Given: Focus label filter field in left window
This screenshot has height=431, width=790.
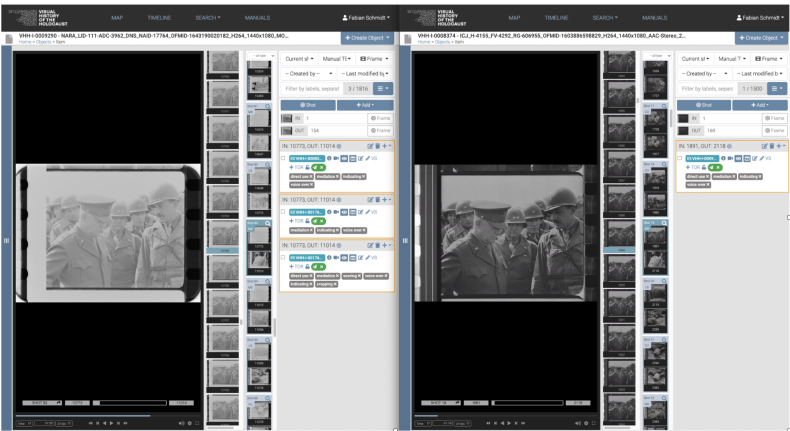Looking at the screenshot, I should [x=312, y=89].
